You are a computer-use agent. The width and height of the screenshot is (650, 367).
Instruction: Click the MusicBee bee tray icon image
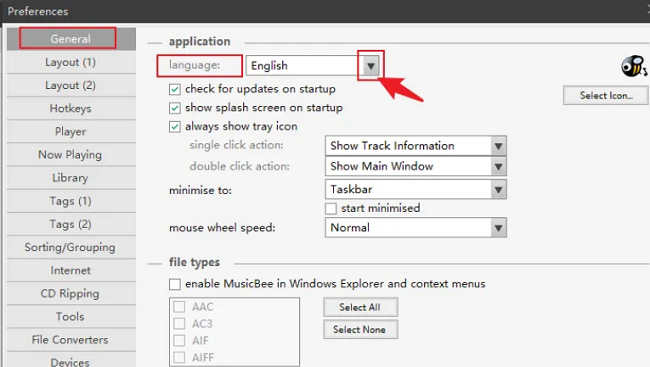click(634, 66)
